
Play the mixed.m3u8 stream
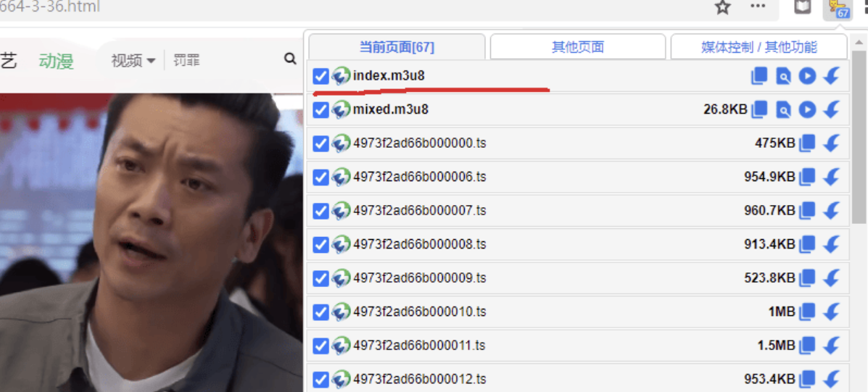point(807,109)
